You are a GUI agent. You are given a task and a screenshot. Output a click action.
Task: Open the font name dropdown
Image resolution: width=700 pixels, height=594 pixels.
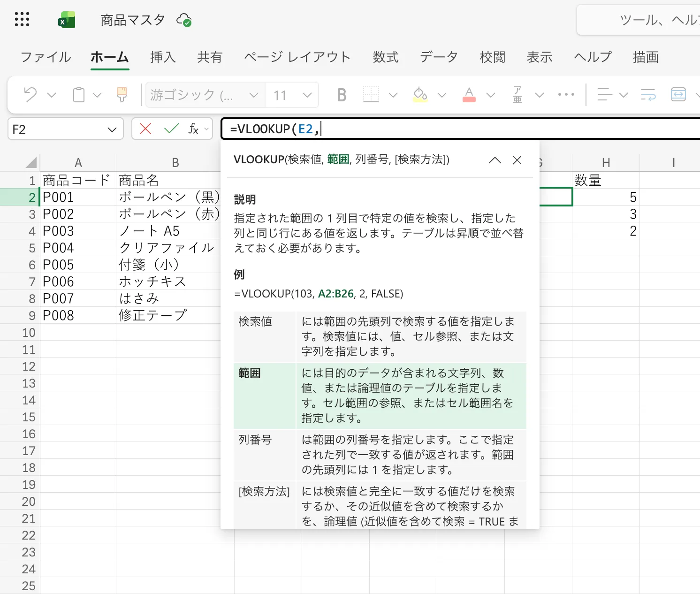253,95
